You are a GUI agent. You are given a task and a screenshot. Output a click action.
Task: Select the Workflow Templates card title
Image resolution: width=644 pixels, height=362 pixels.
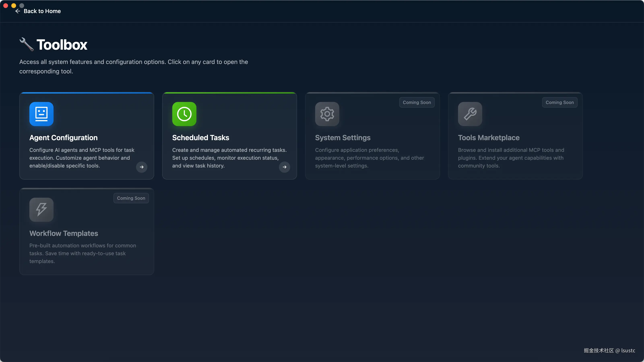click(64, 233)
